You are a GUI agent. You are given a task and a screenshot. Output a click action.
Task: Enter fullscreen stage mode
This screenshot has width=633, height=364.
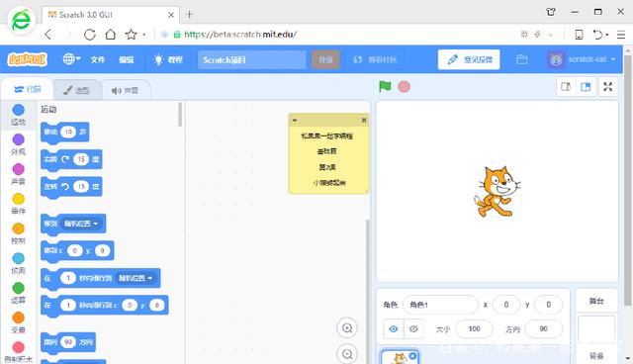(608, 86)
